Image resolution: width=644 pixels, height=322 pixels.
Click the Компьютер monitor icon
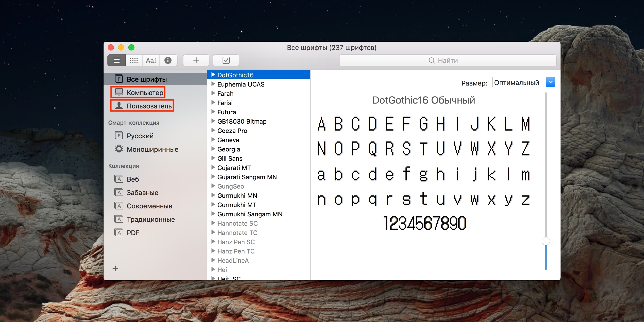[x=119, y=92]
